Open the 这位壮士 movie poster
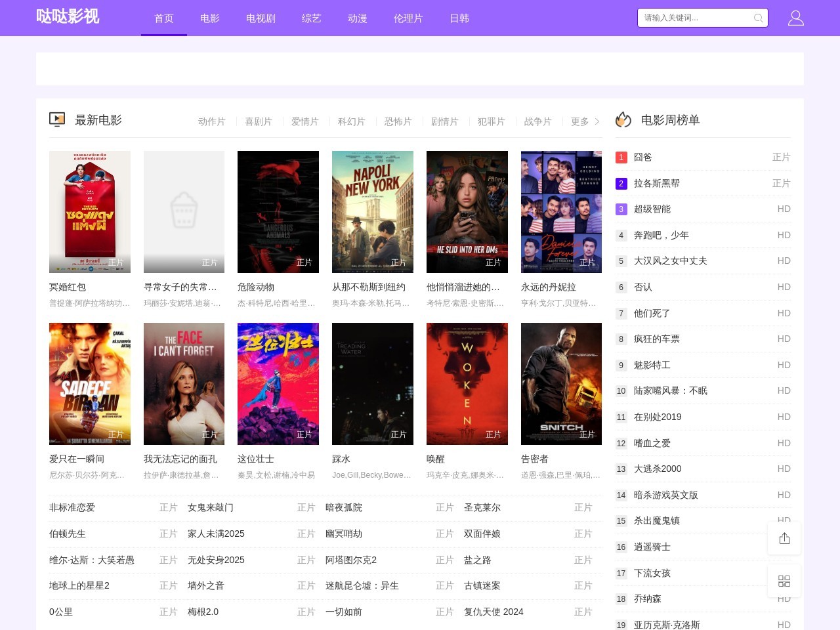 pos(278,384)
